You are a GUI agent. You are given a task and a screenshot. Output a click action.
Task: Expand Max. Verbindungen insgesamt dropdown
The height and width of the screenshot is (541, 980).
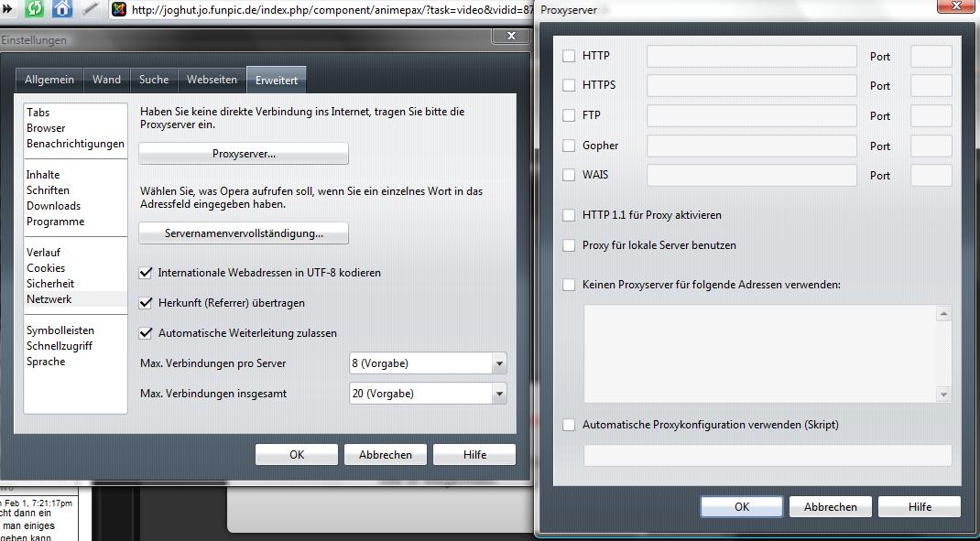point(499,394)
